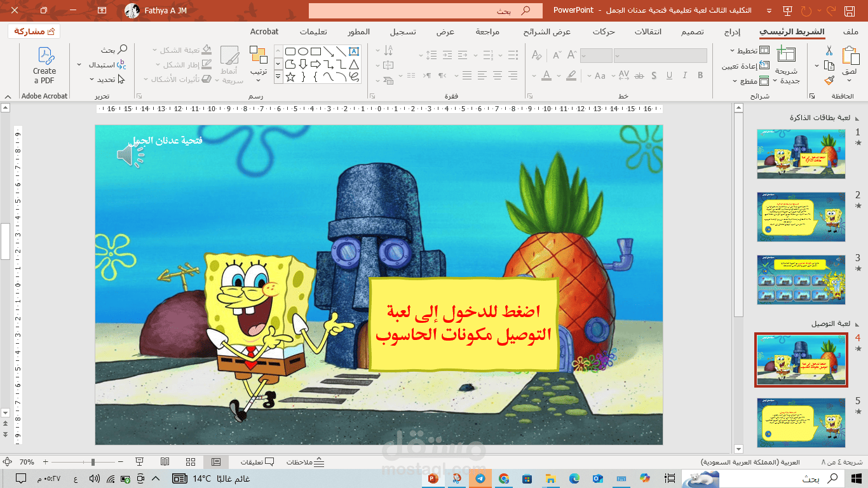
Task: Select slide 3 thumbnail
Action: point(801,280)
